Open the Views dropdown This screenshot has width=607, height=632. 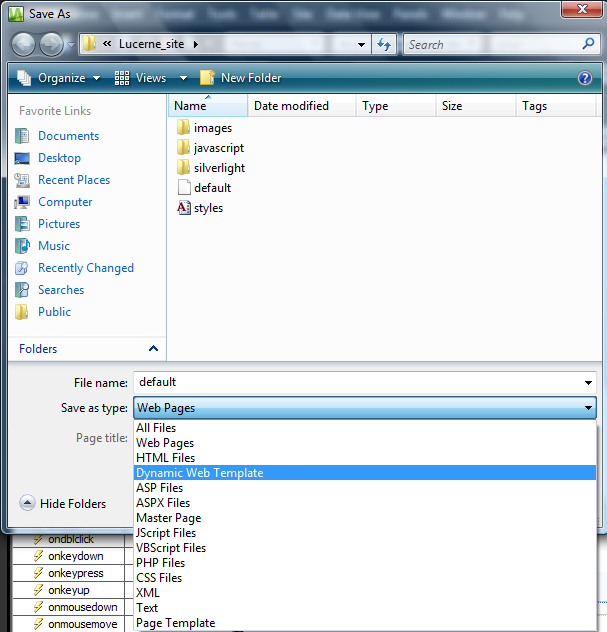[150, 78]
